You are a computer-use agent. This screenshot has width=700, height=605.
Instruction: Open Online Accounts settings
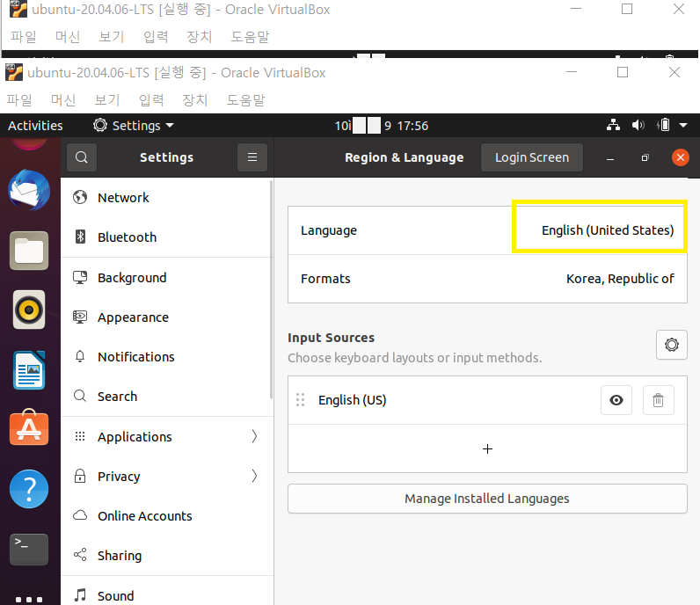tap(166, 516)
